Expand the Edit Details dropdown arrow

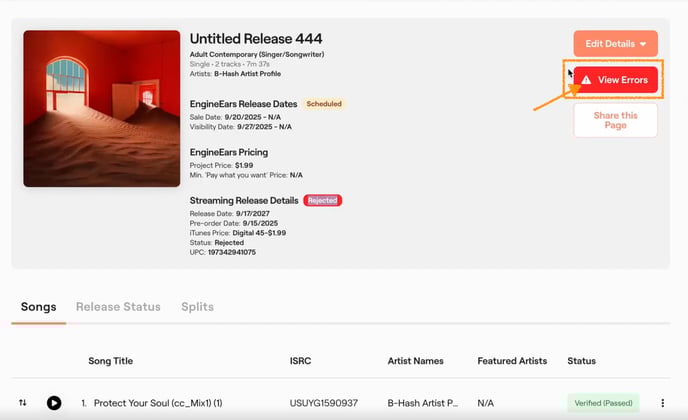tap(643, 44)
